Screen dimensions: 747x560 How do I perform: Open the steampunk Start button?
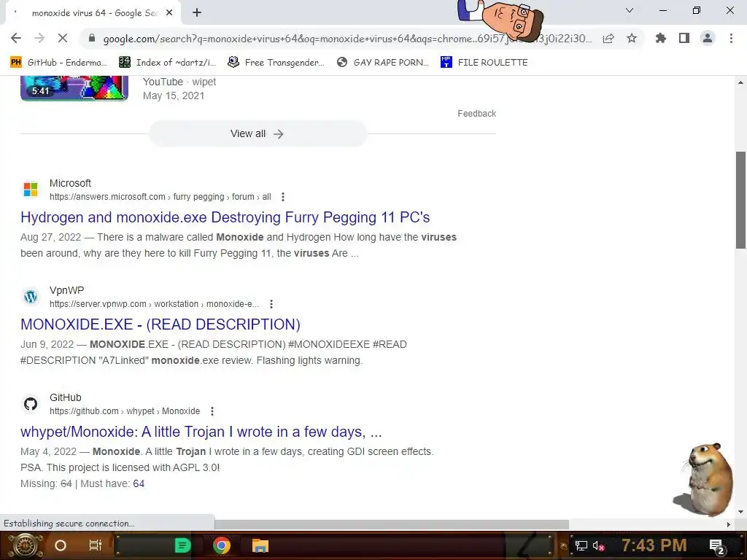pyautogui.click(x=26, y=545)
